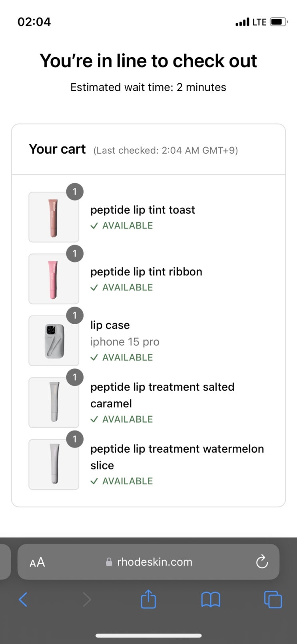The image size is (297, 644).
Task: Tap the watermelon slice lip treatment image
Action: point(54,464)
